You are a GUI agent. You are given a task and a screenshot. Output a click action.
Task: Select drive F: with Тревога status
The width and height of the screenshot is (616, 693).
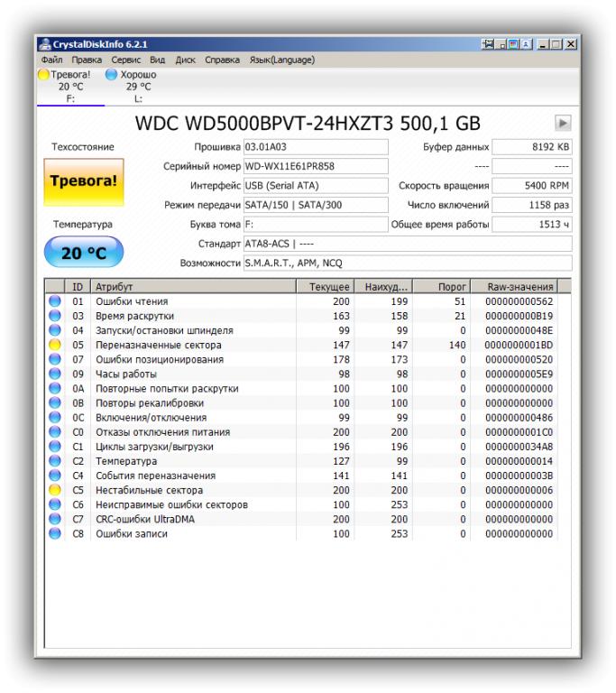70,87
